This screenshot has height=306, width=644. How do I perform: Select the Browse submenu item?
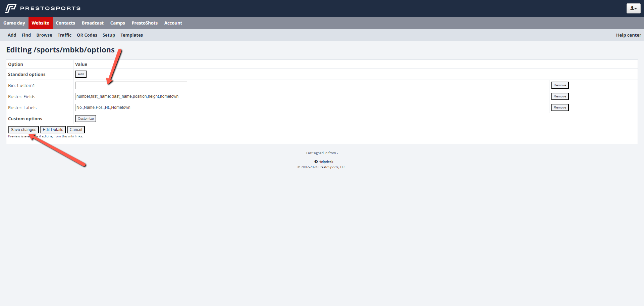pos(44,35)
